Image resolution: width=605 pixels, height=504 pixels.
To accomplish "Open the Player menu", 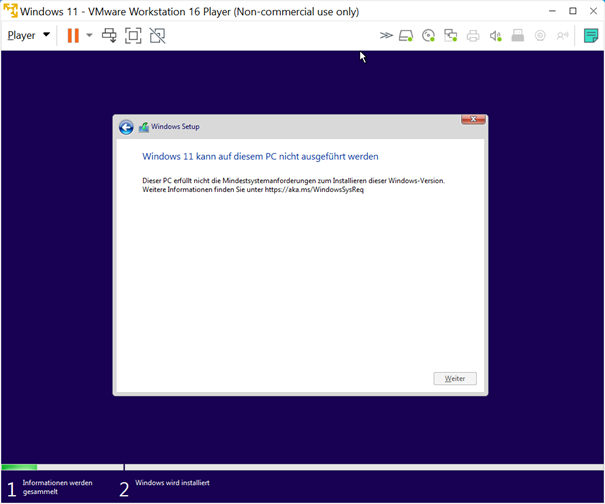I will point(29,36).
